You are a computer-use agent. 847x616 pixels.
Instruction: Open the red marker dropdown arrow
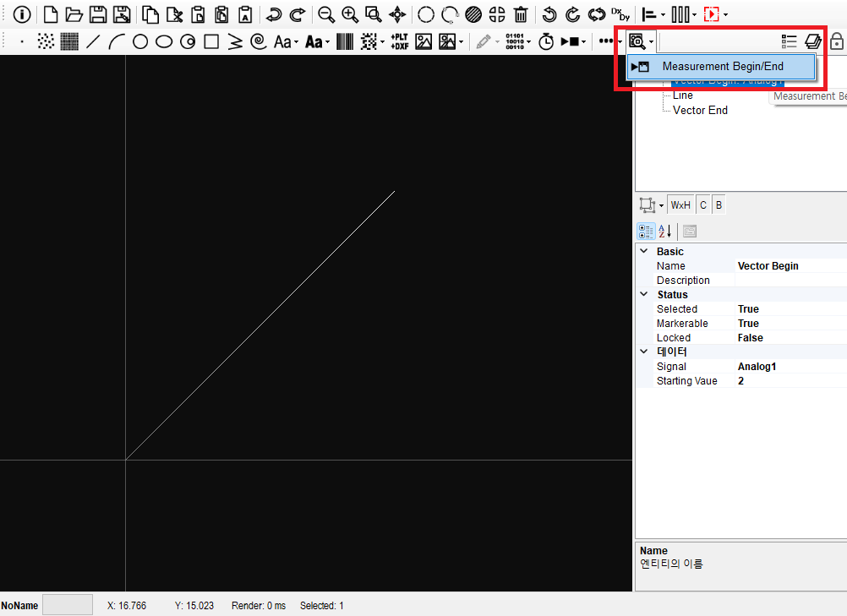[x=725, y=15]
